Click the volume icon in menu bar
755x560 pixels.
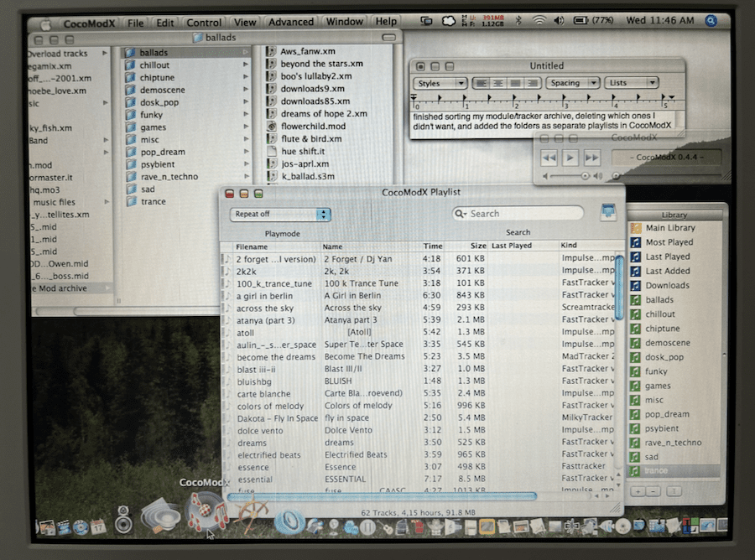(x=559, y=20)
